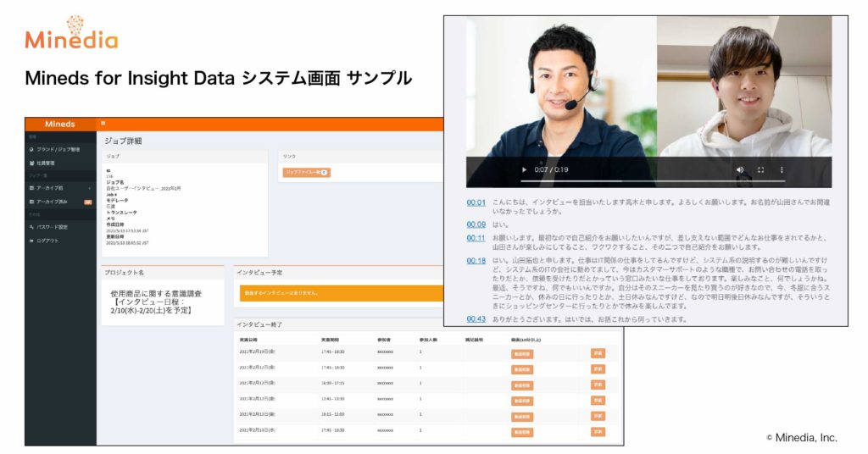The image size is (868, 454).
Task: Click the パスワード設定 key icon
Action: (x=31, y=227)
